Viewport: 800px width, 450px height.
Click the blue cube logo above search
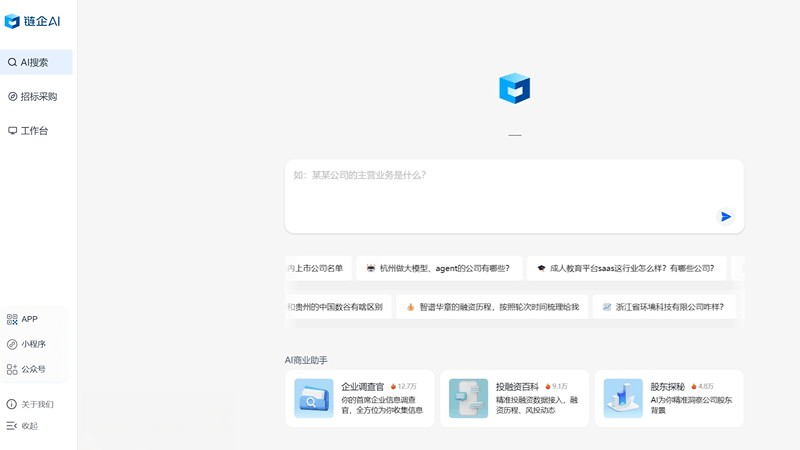(514, 88)
